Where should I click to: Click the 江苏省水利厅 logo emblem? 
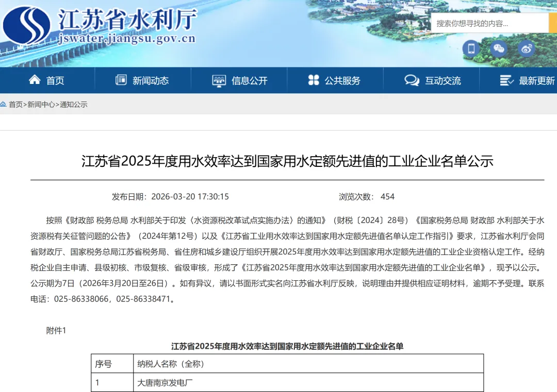point(27,26)
